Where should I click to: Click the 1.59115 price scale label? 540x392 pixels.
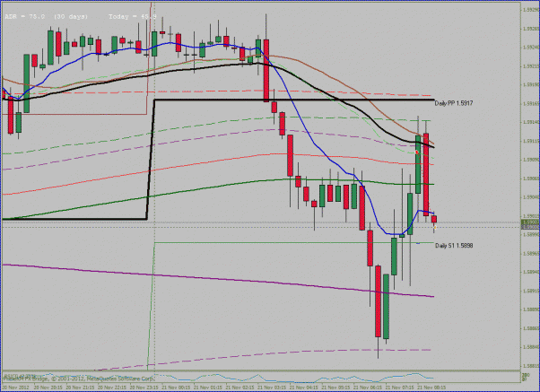click(531, 141)
